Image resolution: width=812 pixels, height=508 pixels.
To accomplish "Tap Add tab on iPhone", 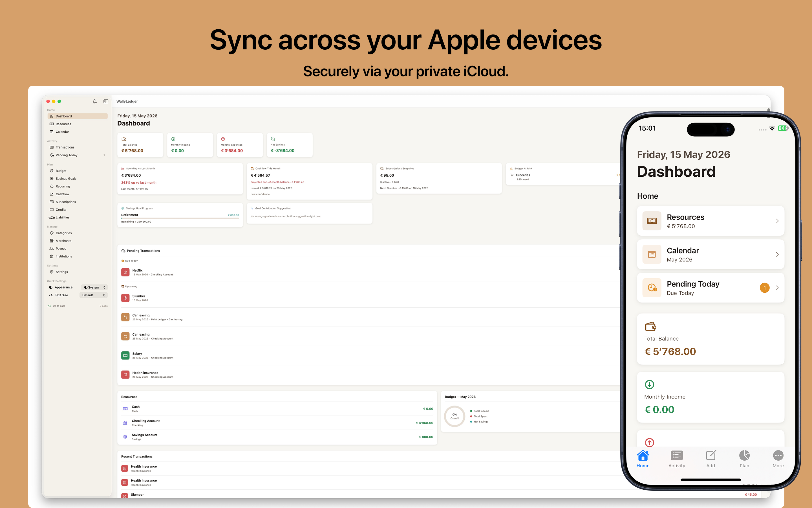I will [x=710, y=459].
